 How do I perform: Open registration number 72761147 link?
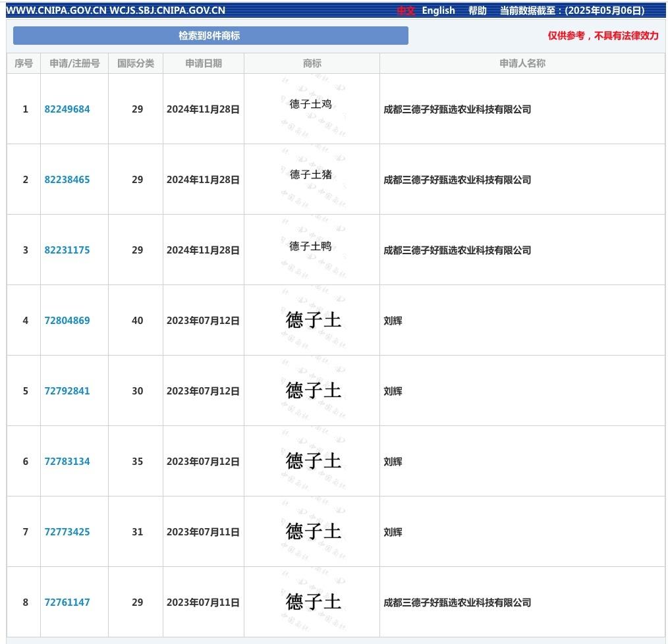pyautogui.click(x=67, y=603)
